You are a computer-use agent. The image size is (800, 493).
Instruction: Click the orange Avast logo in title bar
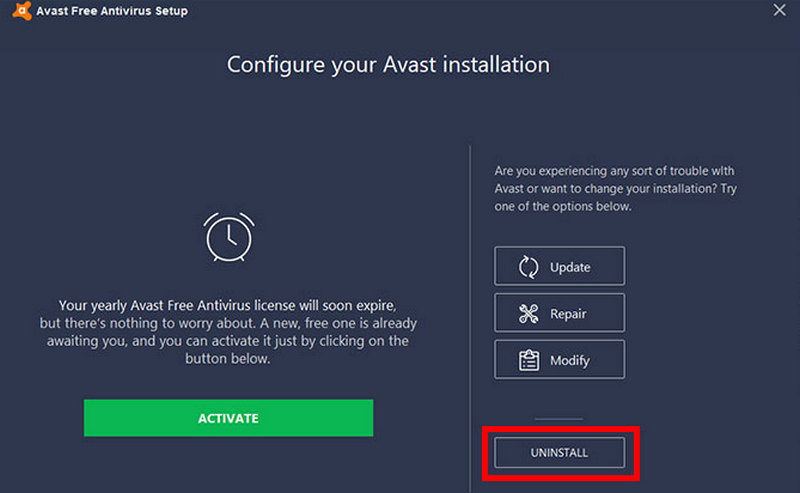(x=22, y=11)
